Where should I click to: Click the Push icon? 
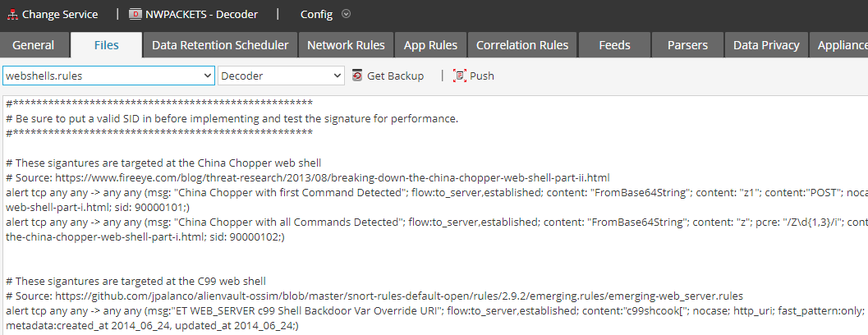tap(460, 76)
